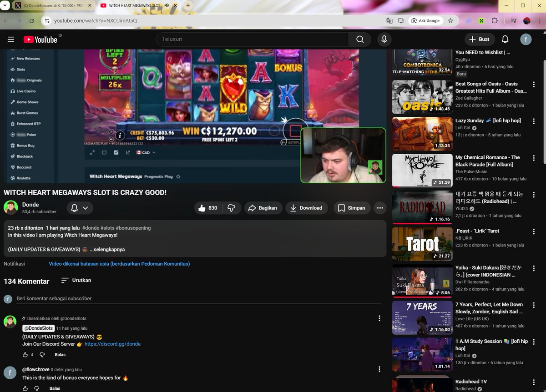
Task: Dislike the pinned DondeSlots comment
Action: coord(42,355)
